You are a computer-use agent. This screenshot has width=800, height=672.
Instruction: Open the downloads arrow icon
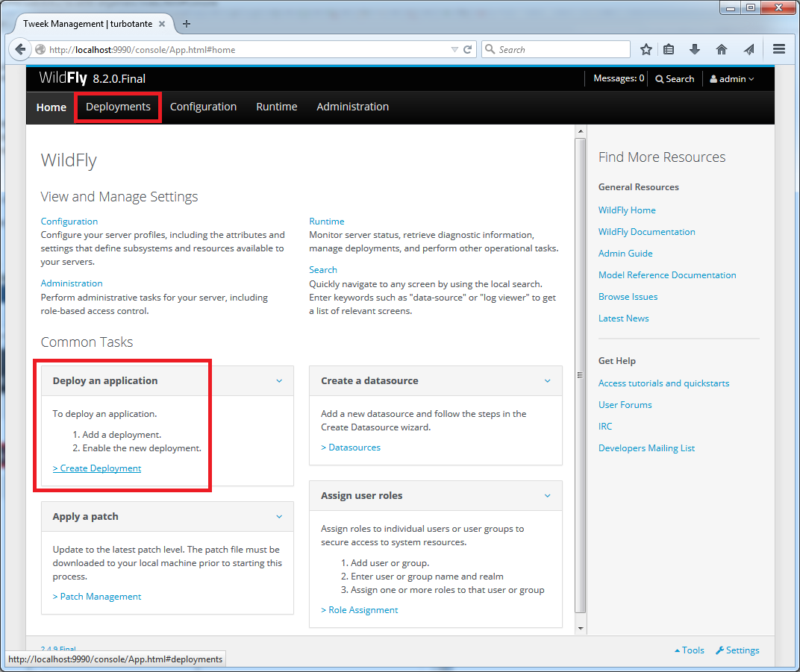tap(694, 49)
